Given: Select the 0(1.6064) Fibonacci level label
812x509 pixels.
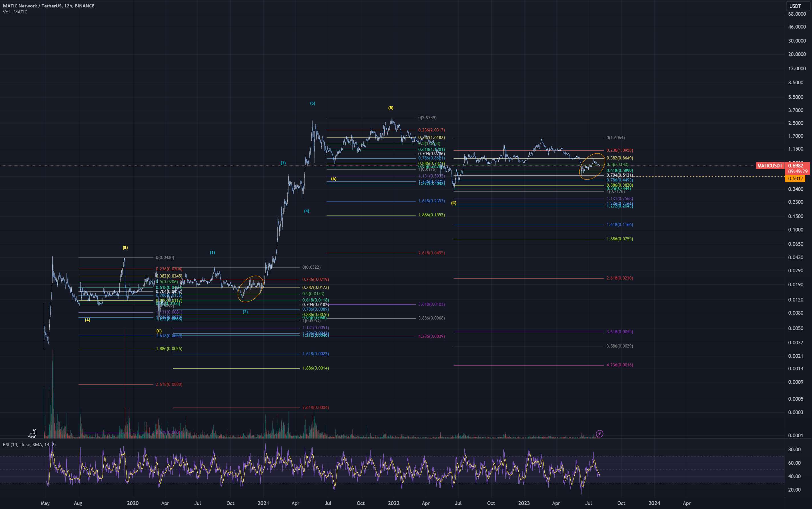Looking at the screenshot, I should [x=615, y=138].
